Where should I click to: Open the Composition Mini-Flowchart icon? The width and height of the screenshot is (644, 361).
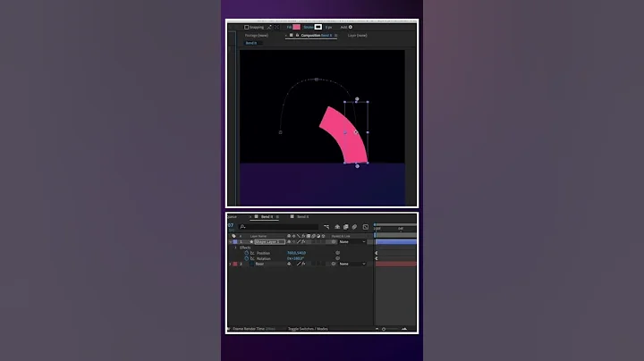326,226
